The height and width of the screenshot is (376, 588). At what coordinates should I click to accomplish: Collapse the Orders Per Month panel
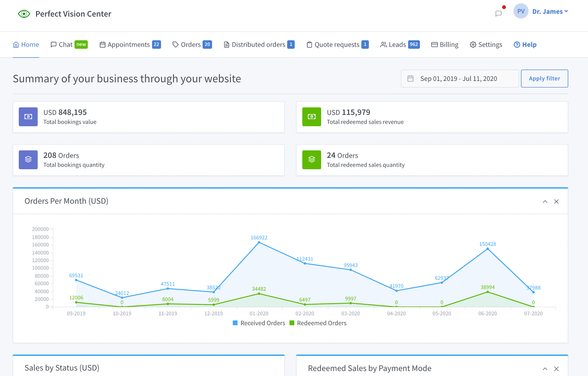coord(545,202)
